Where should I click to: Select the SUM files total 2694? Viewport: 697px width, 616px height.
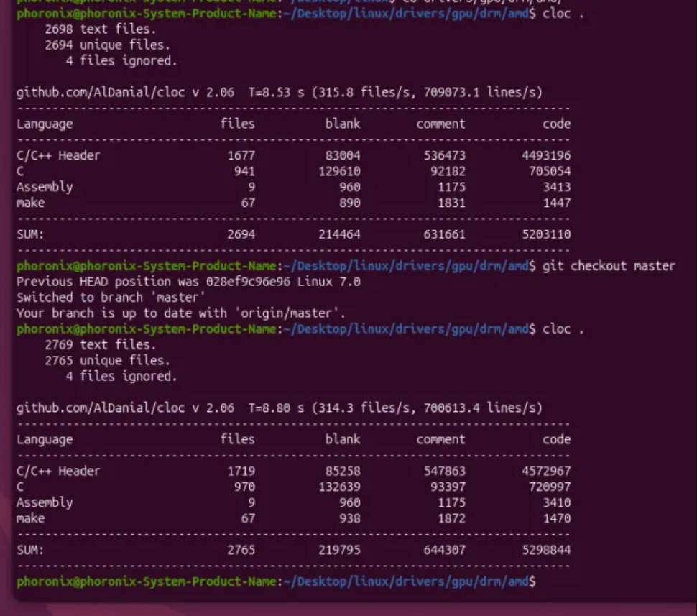click(241, 234)
